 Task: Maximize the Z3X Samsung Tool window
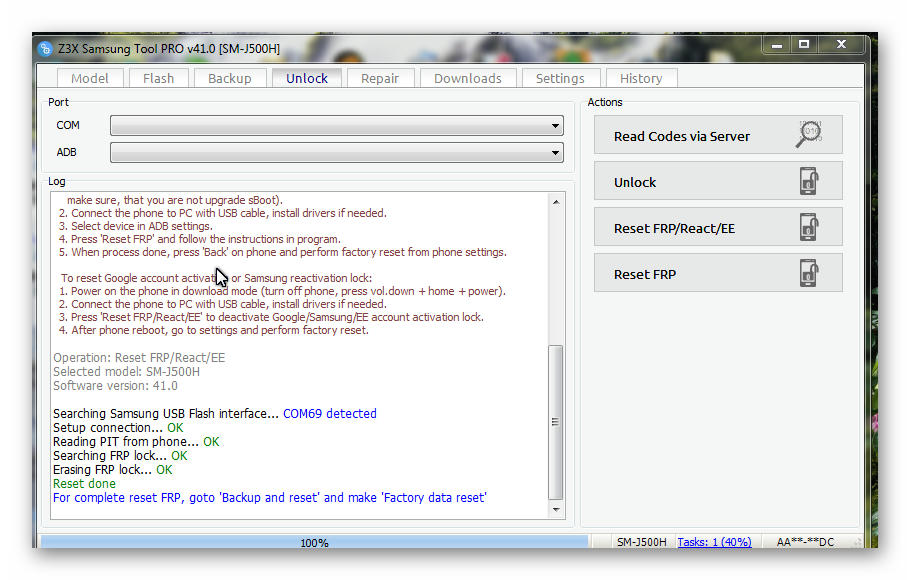804,44
